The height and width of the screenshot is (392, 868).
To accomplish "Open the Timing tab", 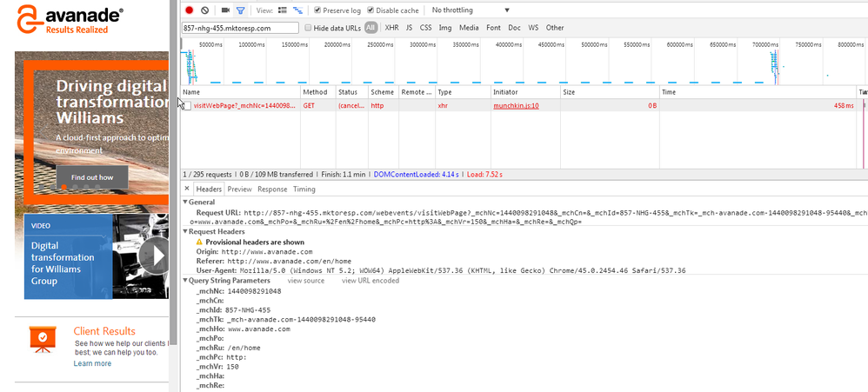I will pyautogui.click(x=304, y=189).
